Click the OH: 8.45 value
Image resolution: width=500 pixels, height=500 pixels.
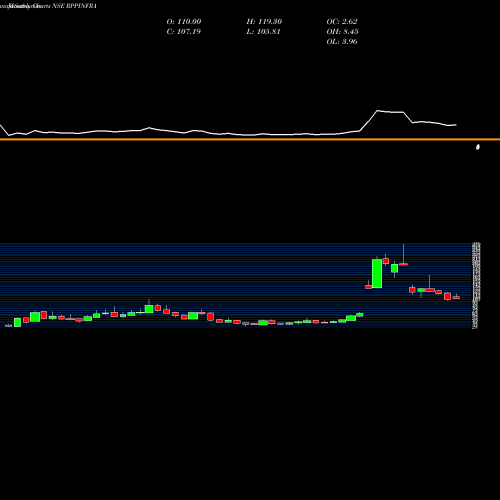pos(342,32)
